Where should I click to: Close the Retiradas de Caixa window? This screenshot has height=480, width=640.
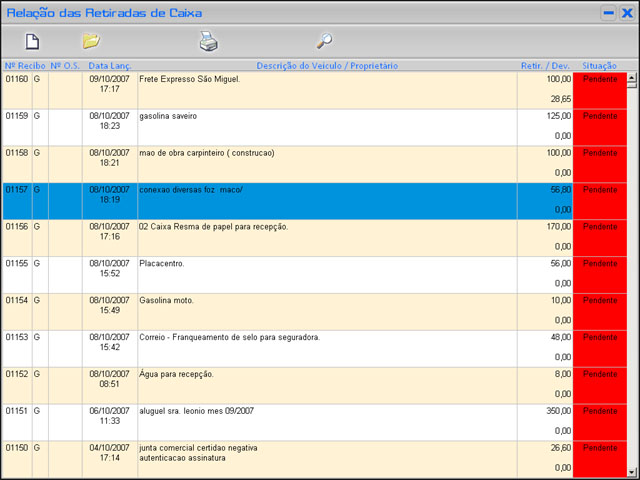[x=626, y=13]
